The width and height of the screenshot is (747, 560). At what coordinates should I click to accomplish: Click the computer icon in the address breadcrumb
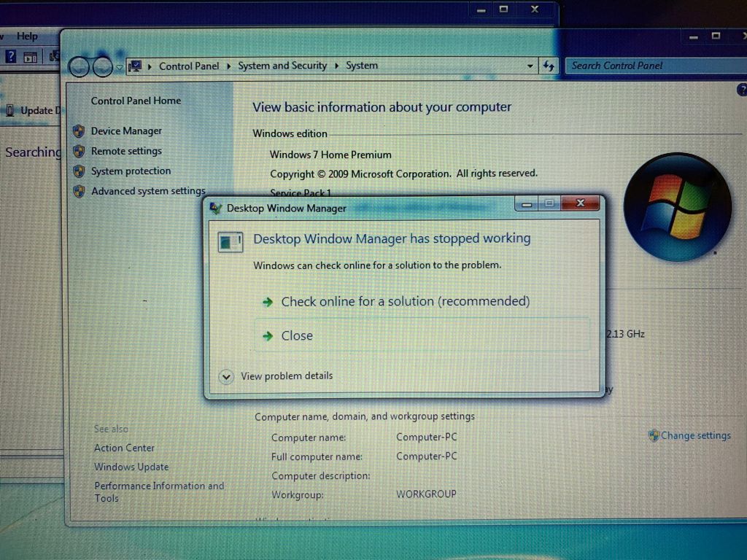coord(135,66)
